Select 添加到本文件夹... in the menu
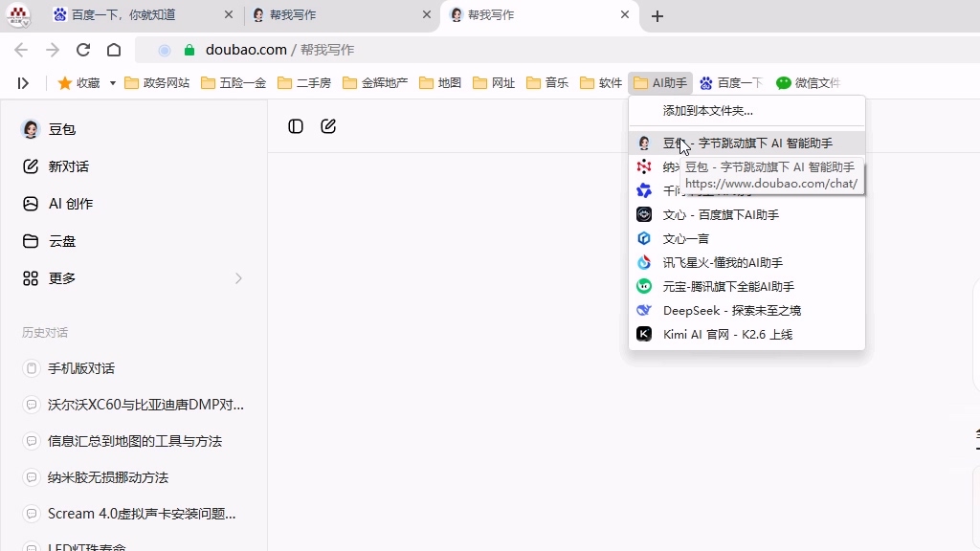The image size is (980, 551). [746, 111]
